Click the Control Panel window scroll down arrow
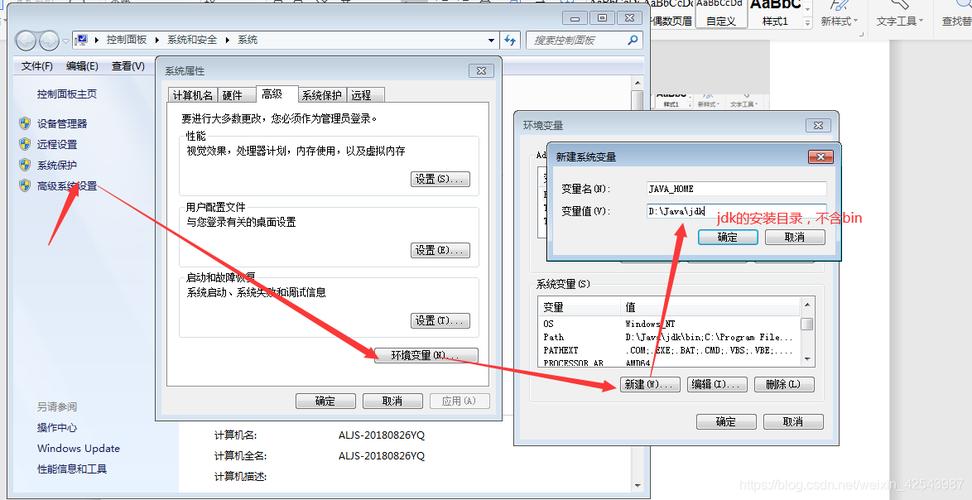972x500 pixels. (x=637, y=486)
